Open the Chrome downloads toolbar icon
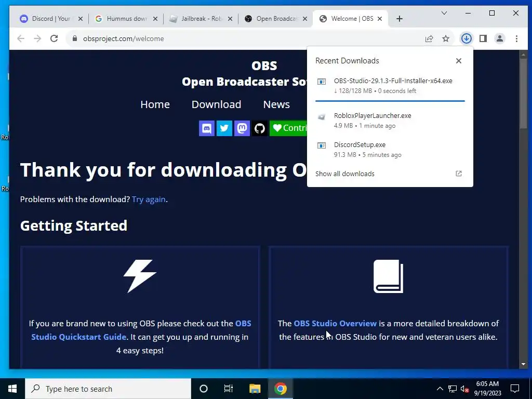Screen dimensions: 532x399 (x=466, y=38)
